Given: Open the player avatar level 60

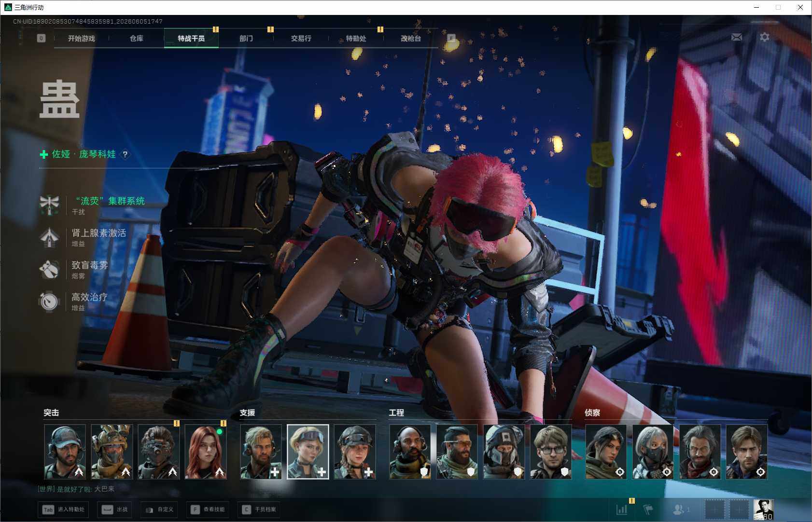Looking at the screenshot, I should click(x=763, y=509).
